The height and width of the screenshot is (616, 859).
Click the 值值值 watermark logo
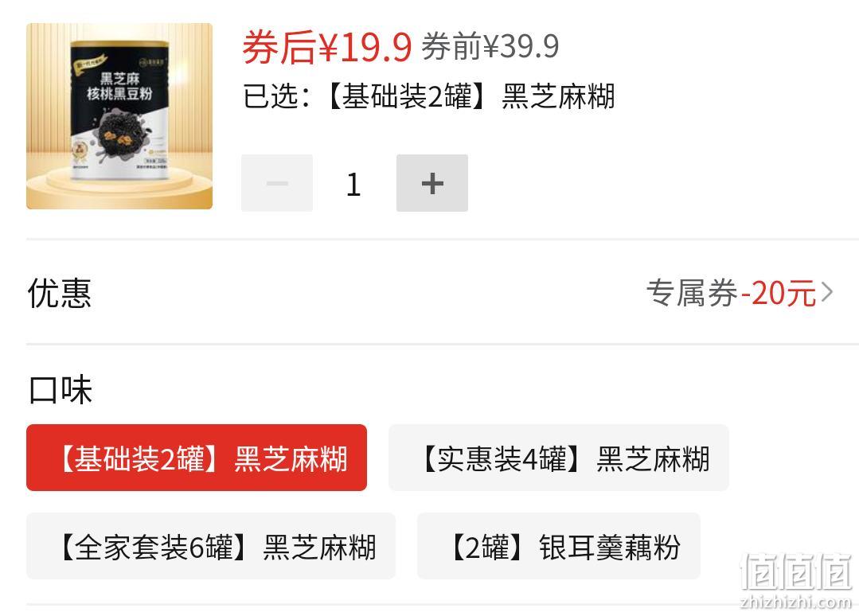pos(795,571)
